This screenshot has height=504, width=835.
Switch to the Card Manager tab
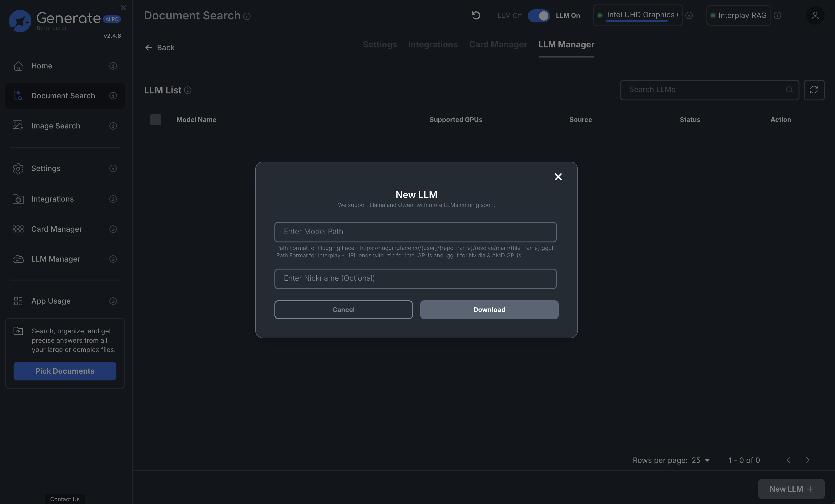(498, 45)
